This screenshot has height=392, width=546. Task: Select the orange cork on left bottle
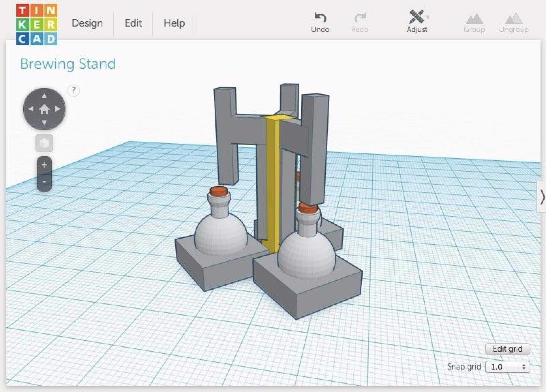pyautogui.click(x=219, y=192)
